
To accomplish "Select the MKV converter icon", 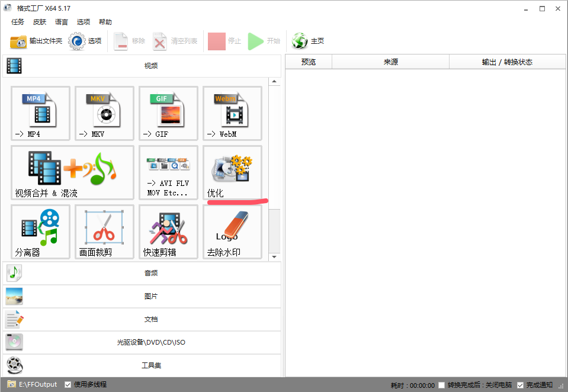I will [104, 113].
